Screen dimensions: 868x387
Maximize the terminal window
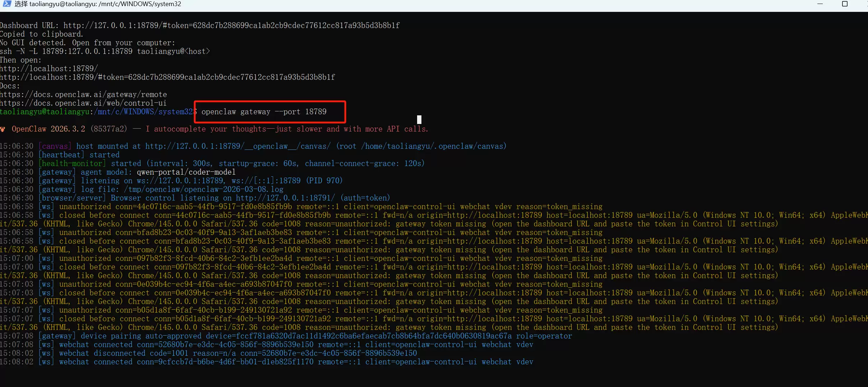pos(845,4)
